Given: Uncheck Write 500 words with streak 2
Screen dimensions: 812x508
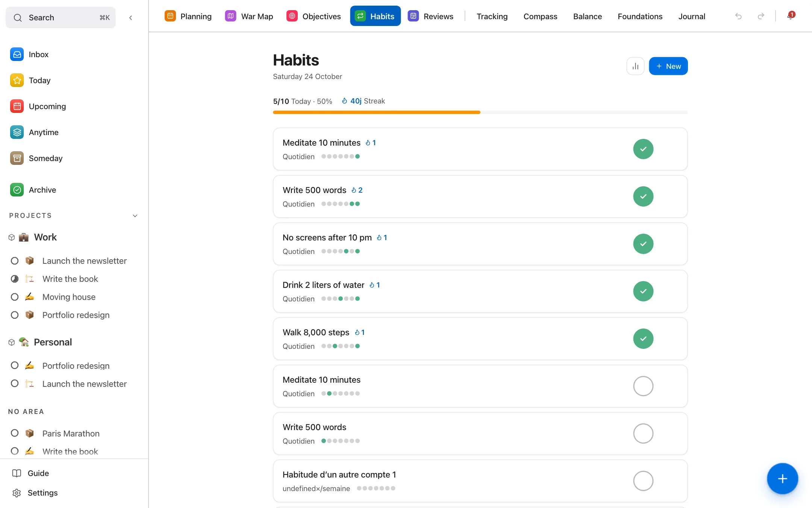Looking at the screenshot, I should click(x=643, y=196).
